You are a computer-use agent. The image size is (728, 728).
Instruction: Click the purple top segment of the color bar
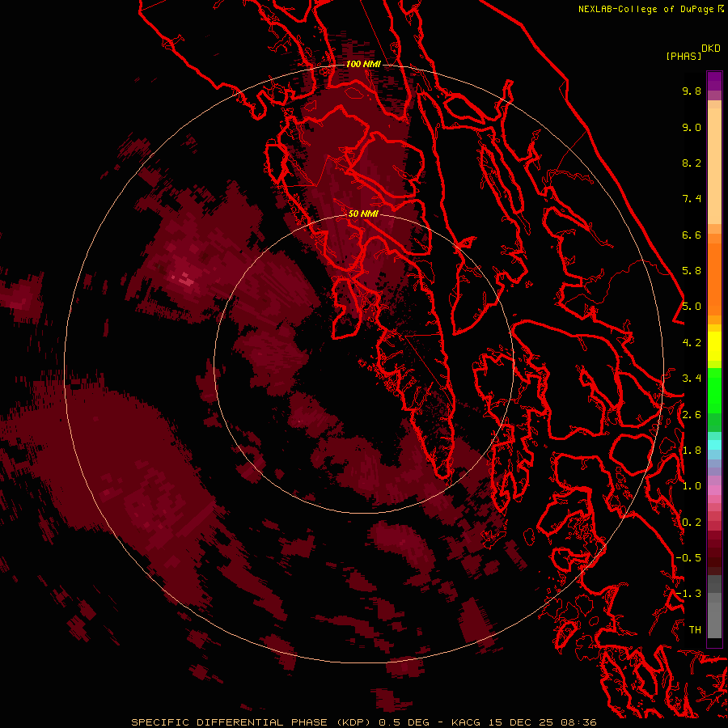(714, 81)
